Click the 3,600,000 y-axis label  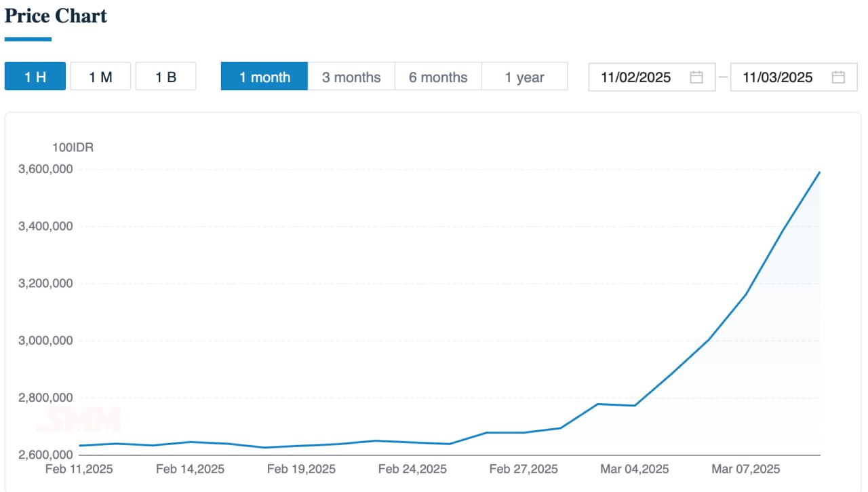point(45,169)
